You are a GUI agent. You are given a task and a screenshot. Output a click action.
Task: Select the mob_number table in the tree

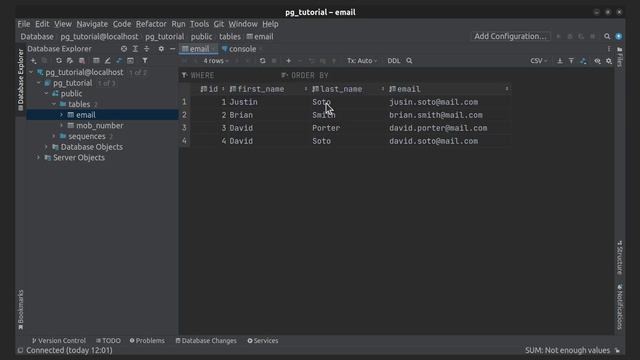99,126
